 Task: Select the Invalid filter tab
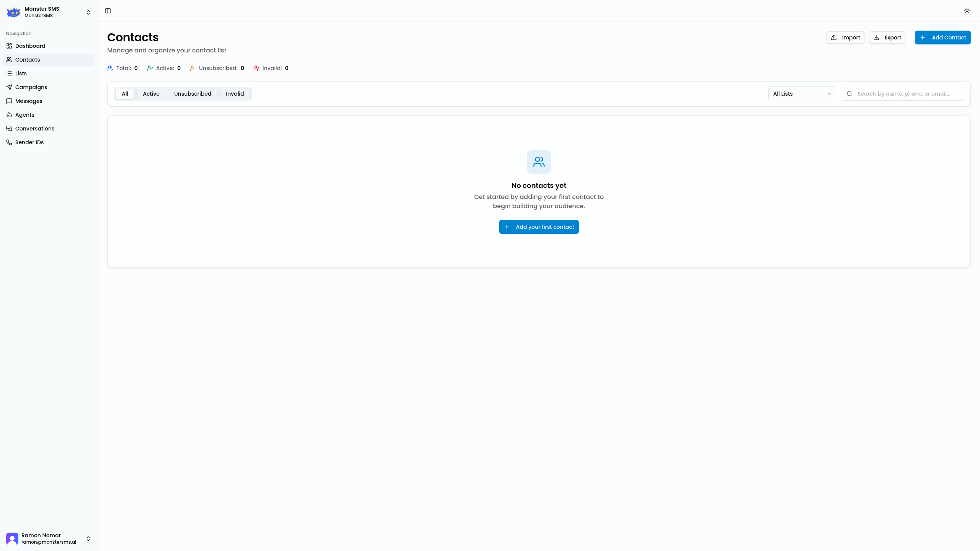point(235,94)
